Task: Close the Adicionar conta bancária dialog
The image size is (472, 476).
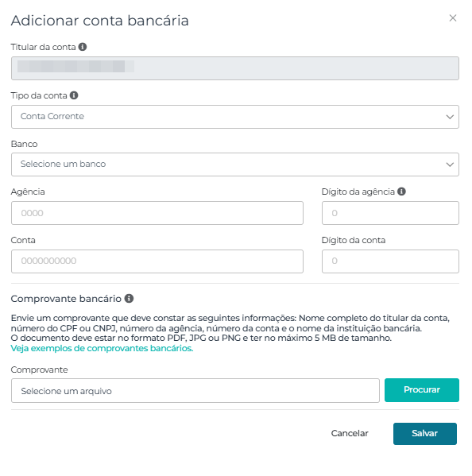Action: coord(453,18)
